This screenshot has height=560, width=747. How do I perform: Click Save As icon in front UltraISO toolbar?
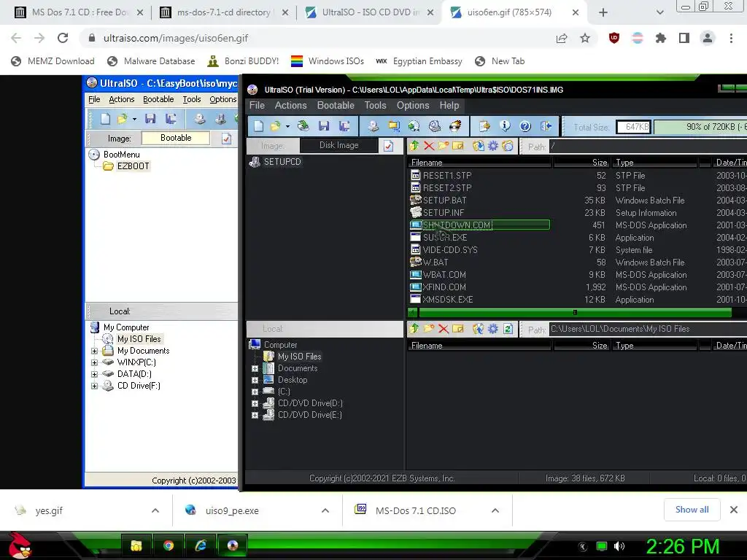point(344,126)
